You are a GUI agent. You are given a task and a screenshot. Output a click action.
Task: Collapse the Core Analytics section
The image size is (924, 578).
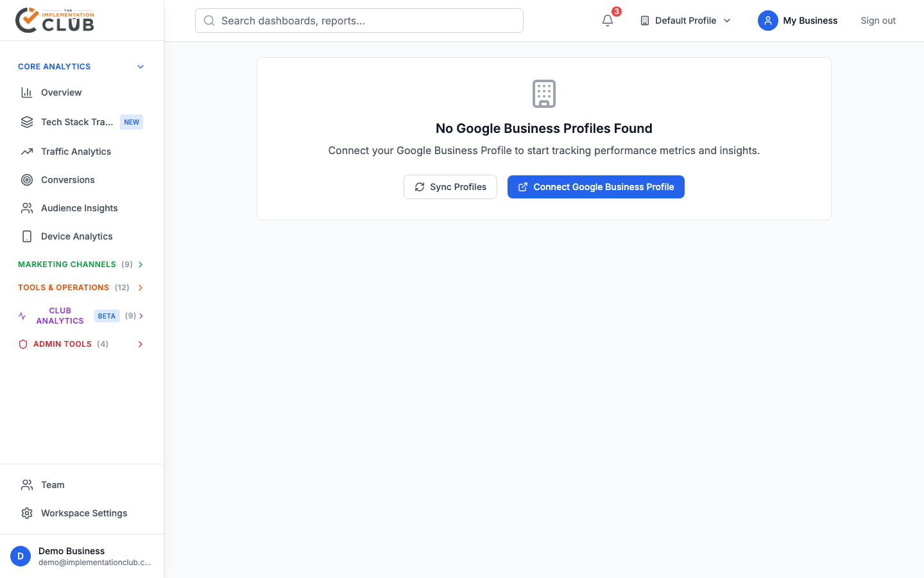[141, 66]
